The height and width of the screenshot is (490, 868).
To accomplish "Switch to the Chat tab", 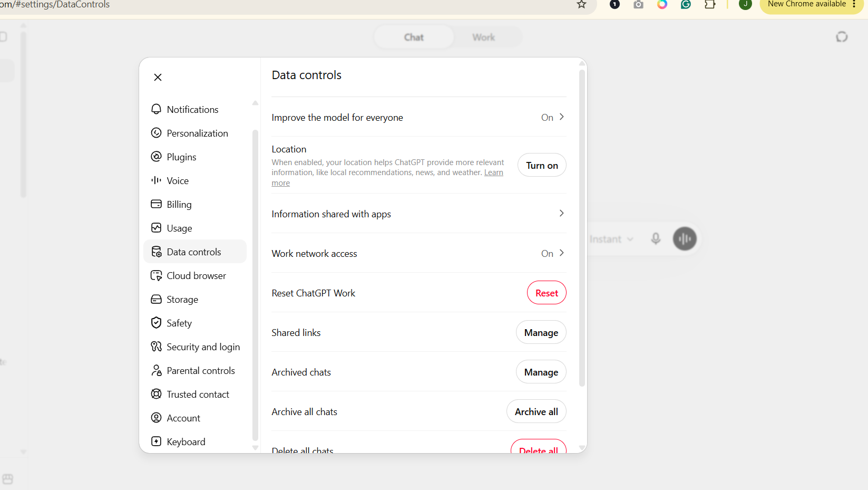I will (x=414, y=37).
